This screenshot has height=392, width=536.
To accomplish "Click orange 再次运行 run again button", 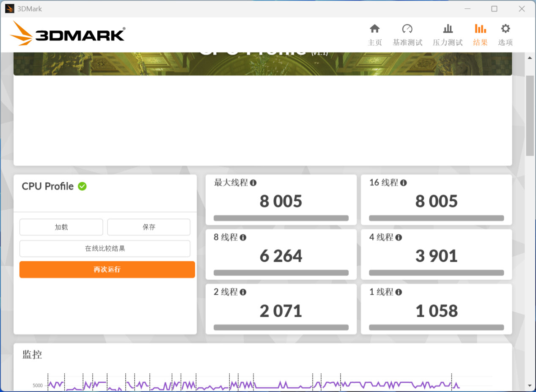I will 107,269.
